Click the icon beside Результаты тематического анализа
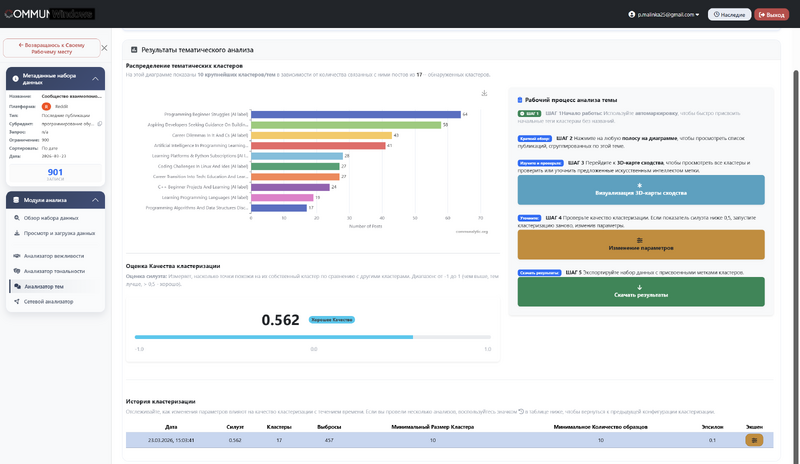Image resolution: width=800 pixels, height=464 pixels. click(x=133, y=49)
